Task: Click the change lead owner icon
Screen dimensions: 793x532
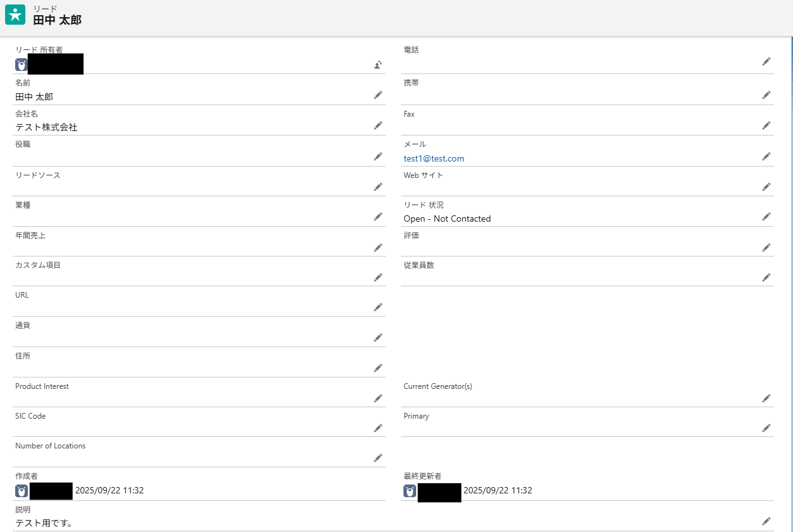Action: pos(378,65)
